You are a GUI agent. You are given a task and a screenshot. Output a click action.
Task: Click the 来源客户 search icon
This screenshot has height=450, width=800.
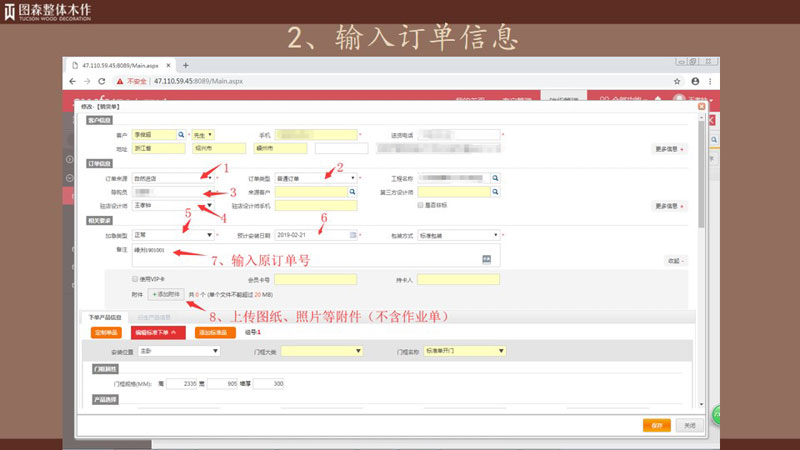coord(352,191)
